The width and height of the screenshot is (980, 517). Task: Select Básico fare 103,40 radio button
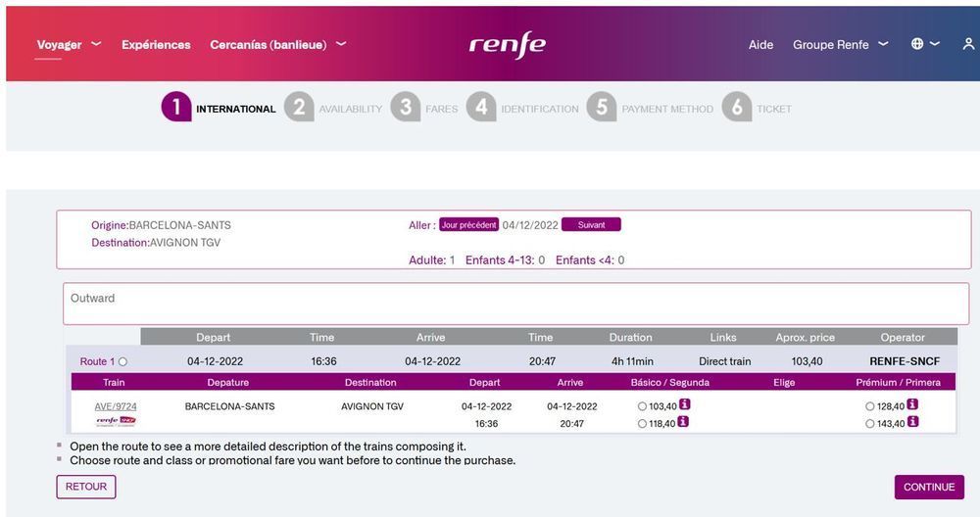tap(642, 406)
